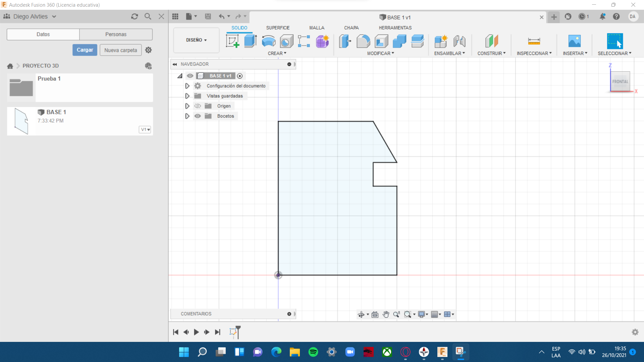Expand the Vistas guardadas node

click(x=187, y=96)
